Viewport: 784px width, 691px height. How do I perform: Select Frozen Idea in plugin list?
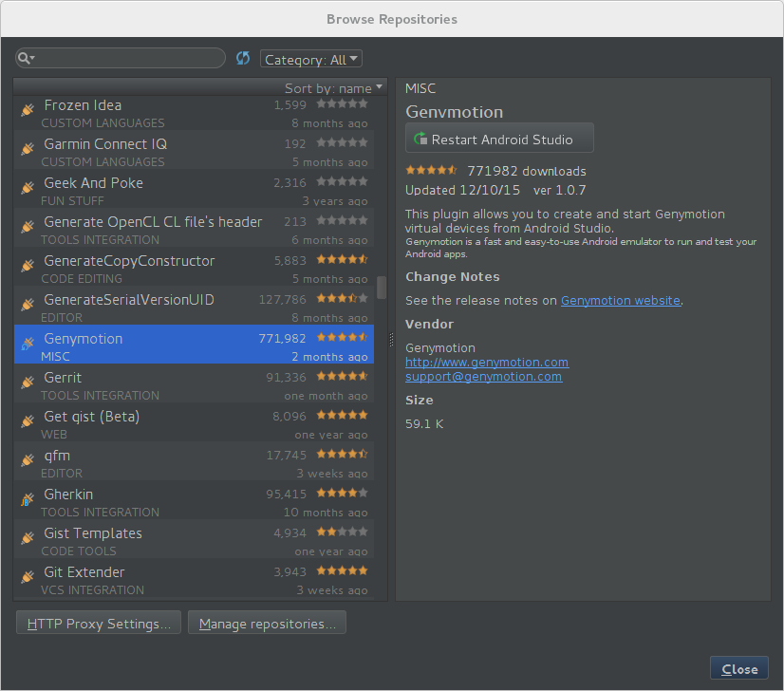tap(194, 114)
